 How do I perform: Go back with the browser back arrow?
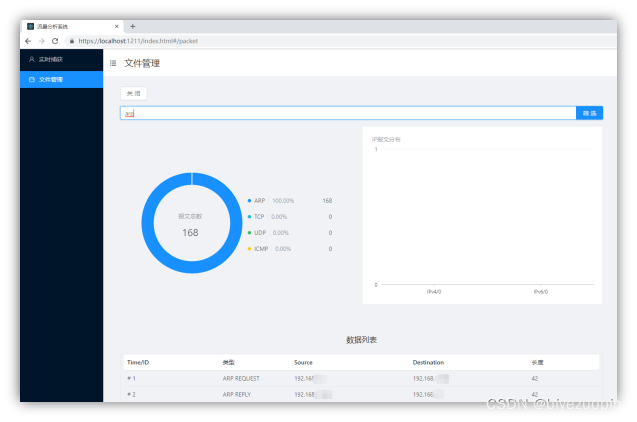28,41
